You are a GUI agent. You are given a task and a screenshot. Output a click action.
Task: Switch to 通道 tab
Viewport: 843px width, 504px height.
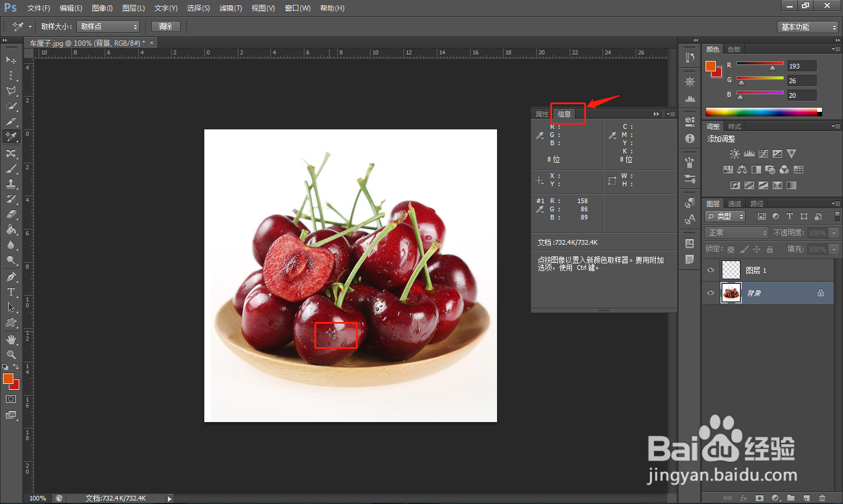click(735, 204)
